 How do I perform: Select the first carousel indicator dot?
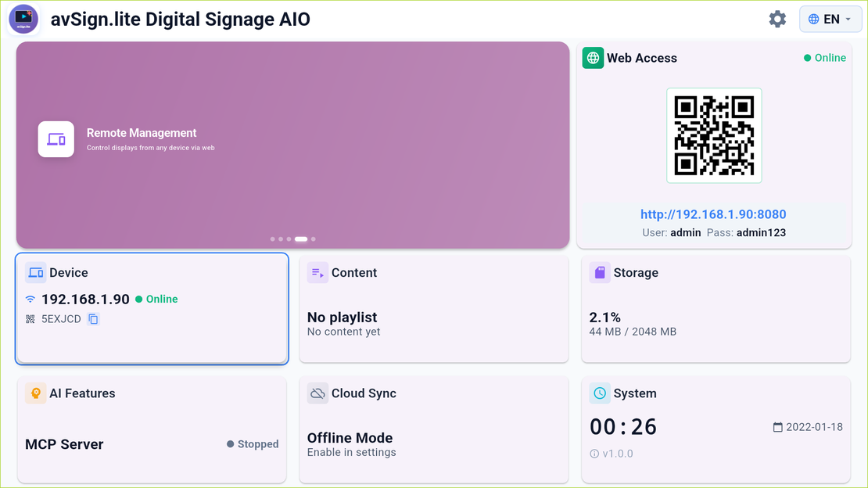tap(272, 239)
